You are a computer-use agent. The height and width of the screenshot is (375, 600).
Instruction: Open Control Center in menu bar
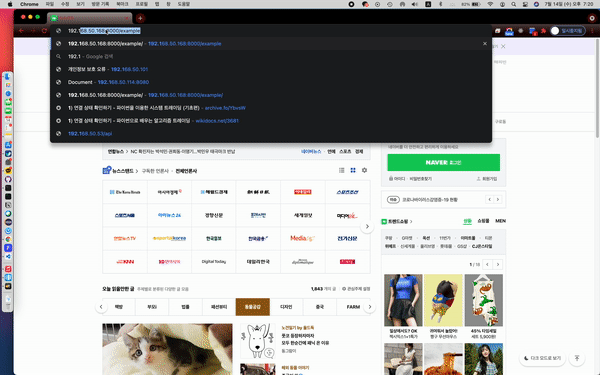pos(525,4)
